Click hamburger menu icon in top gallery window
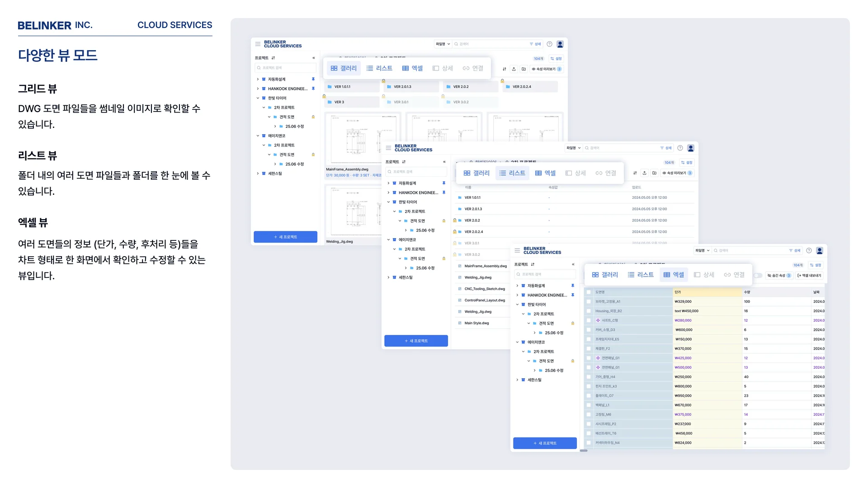 click(x=258, y=44)
